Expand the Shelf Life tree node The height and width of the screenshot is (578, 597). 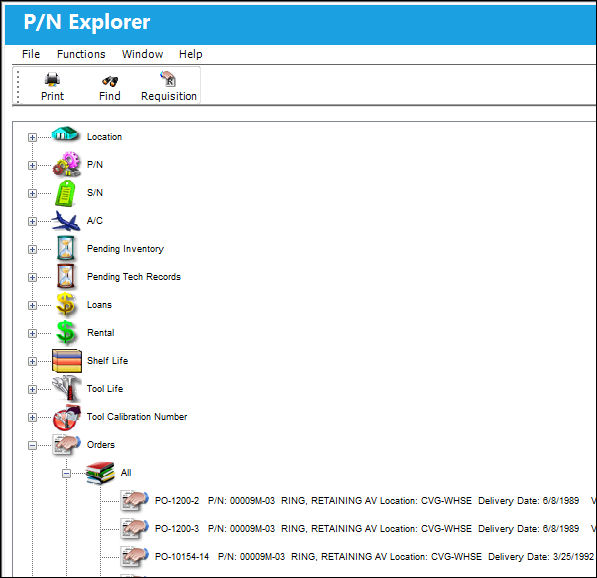[x=32, y=361]
